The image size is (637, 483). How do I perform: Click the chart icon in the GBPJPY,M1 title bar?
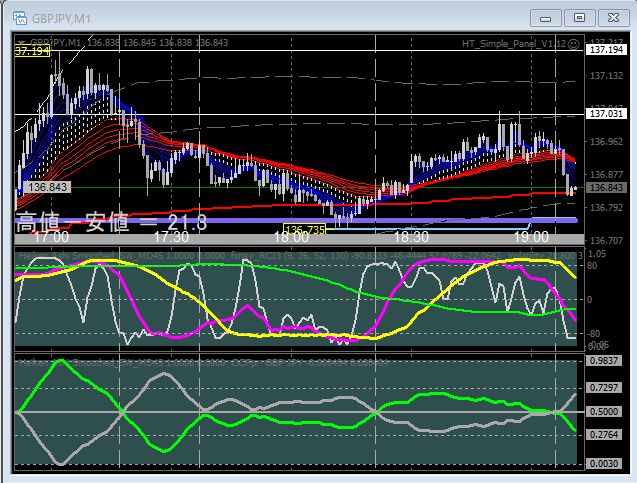tap(18, 17)
